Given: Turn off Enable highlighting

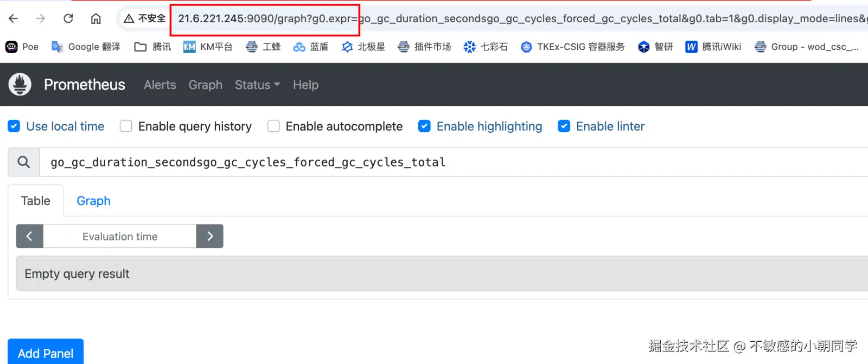Looking at the screenshot, I should tap(424, 126).
